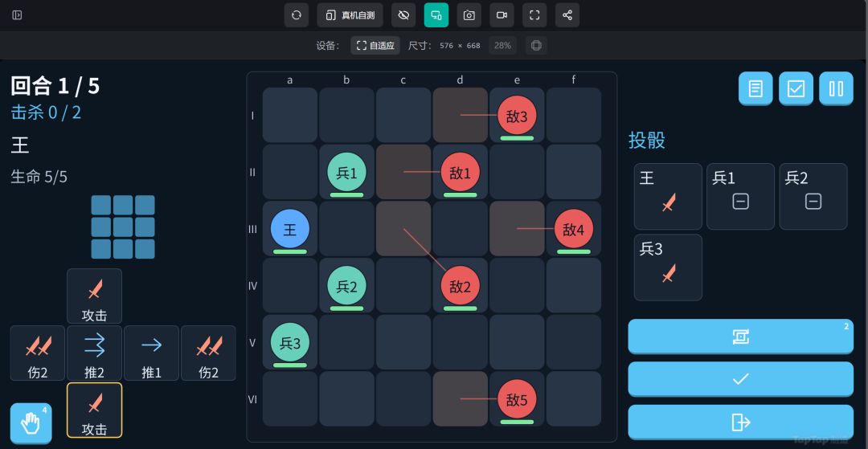Click the 生命 5/5 health text
The width and height of the screenshot is (868, 449).
click(x=39, y=177)
